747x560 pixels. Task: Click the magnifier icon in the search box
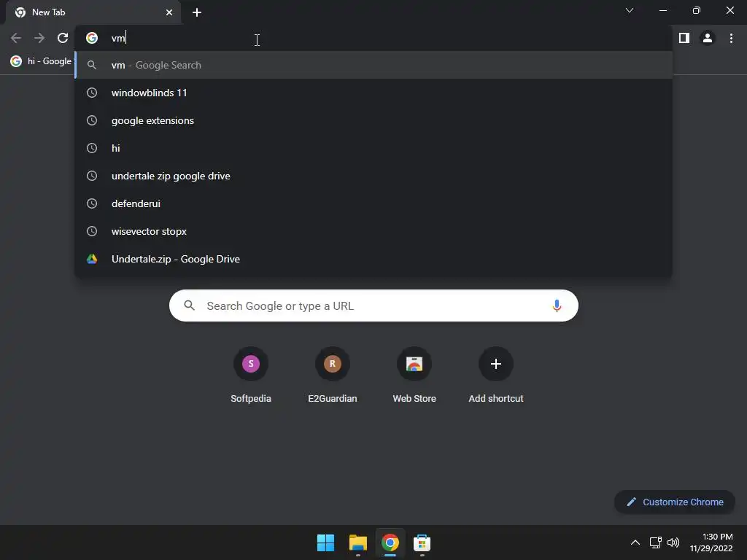[189, 306]
